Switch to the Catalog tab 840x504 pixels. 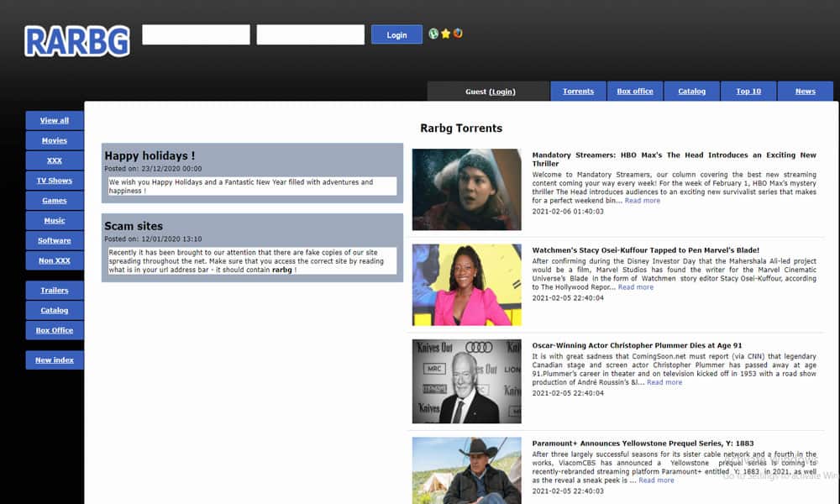[691, 91]
